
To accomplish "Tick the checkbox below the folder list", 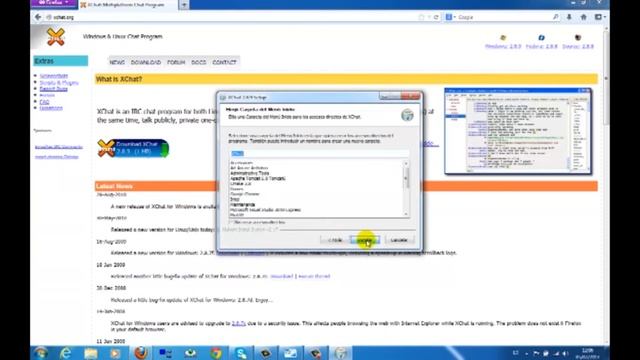I will pyautogui.click(x=232, y=222).
